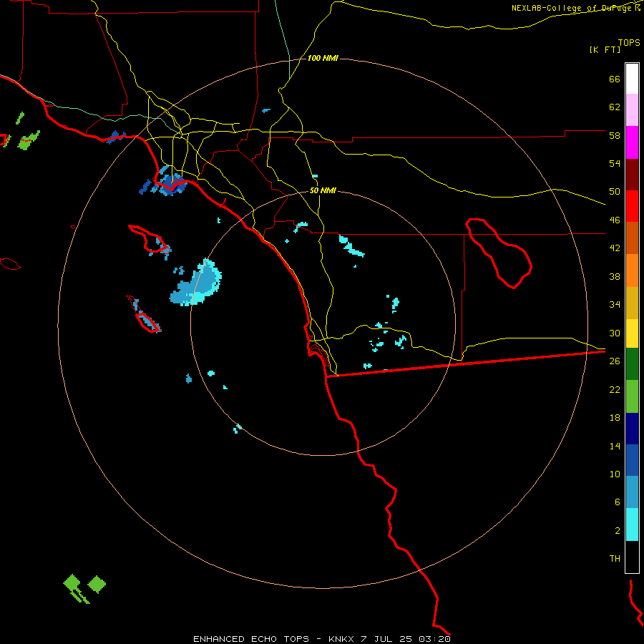
Task: Click the light green legend color band
Action: pyautogui.click(x=632, y=396)
